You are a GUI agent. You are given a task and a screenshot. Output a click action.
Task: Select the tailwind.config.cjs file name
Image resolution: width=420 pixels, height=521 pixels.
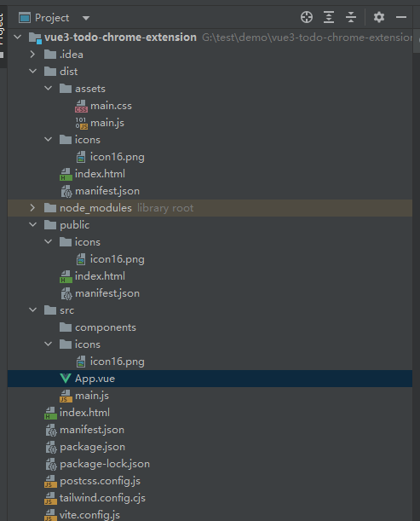(102, 498)
